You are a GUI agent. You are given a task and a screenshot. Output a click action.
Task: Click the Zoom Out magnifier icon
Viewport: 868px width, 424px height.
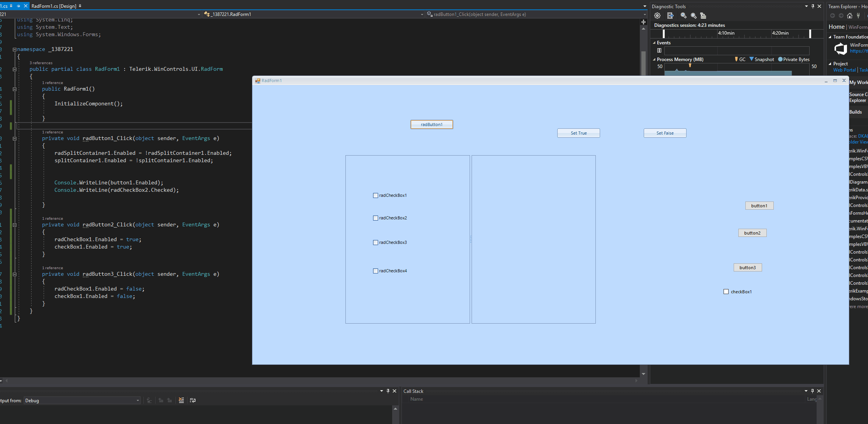(x=694, y=16)
